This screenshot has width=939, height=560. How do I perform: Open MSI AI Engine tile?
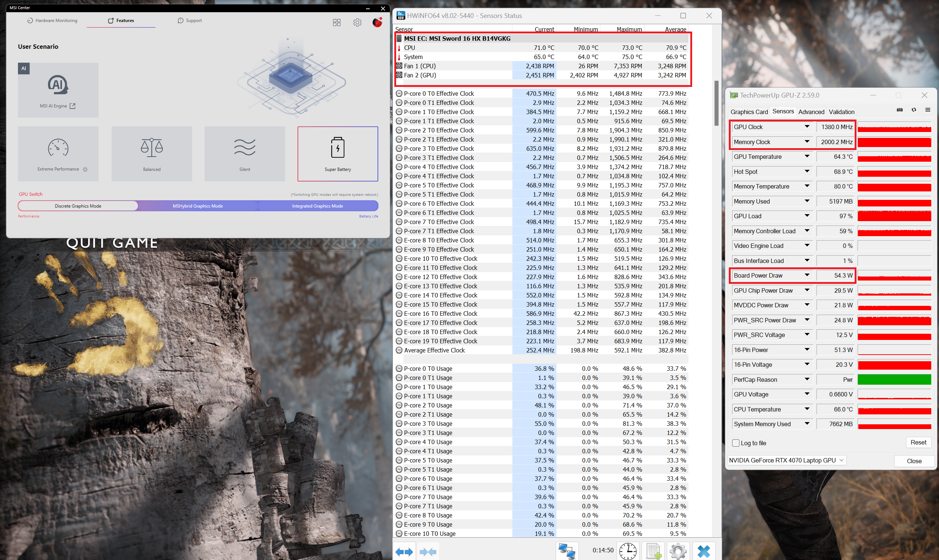pyautogui.click(x=58, y=90)
